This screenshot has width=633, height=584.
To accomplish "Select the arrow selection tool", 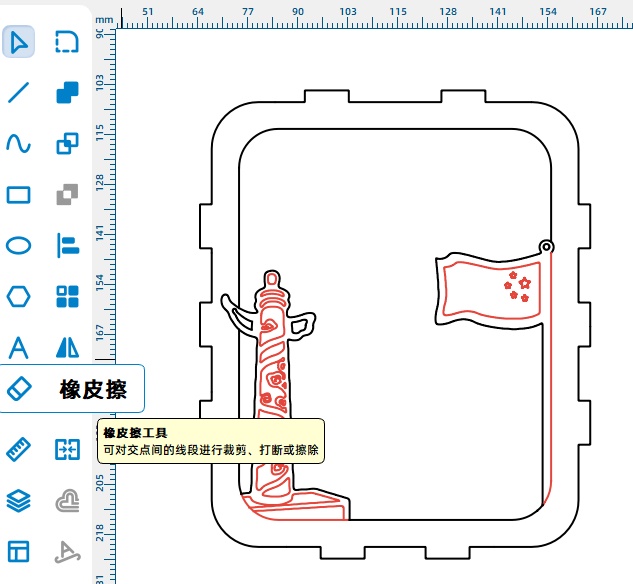I will (19, 42).
